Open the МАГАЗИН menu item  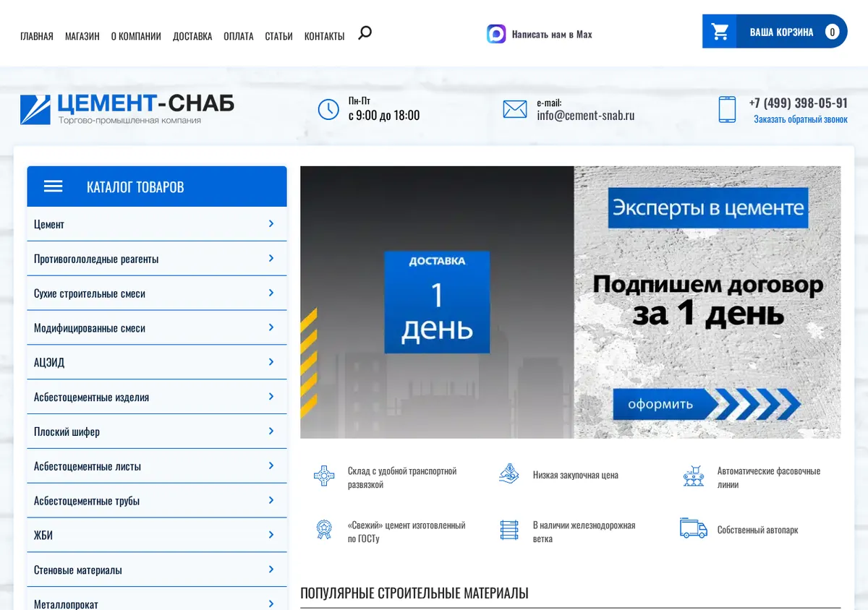point(82,36)
